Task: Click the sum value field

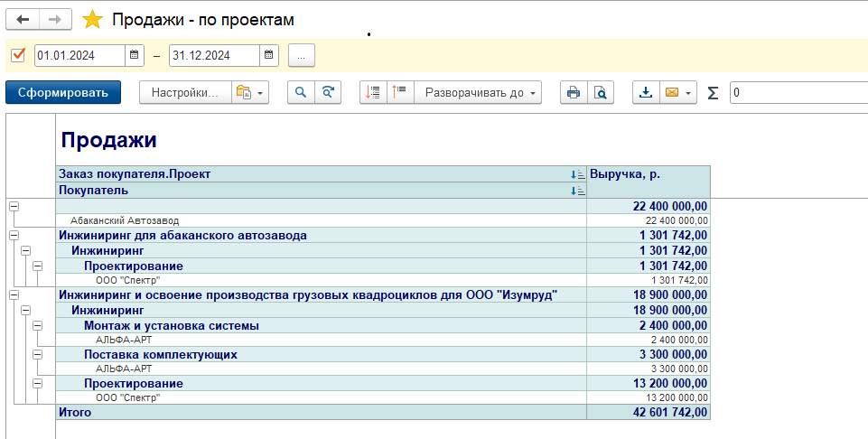Action: [797, 92]
